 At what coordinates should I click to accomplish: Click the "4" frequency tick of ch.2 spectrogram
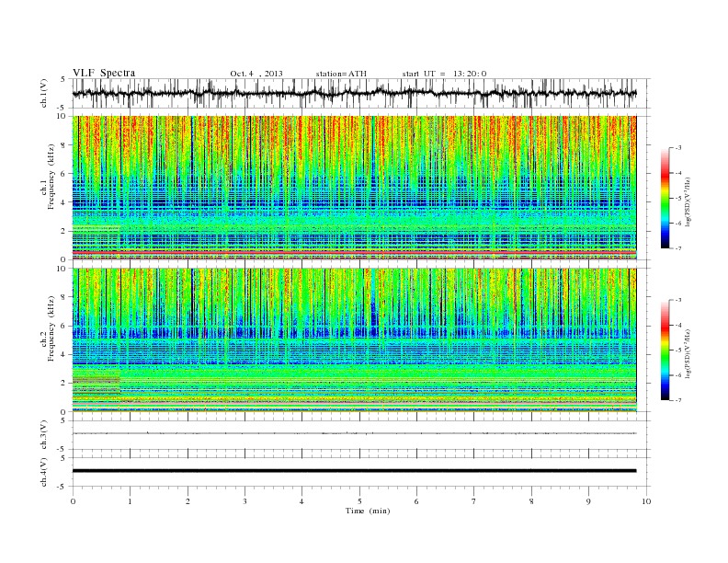pyautogui.click(x=63, y=355)
